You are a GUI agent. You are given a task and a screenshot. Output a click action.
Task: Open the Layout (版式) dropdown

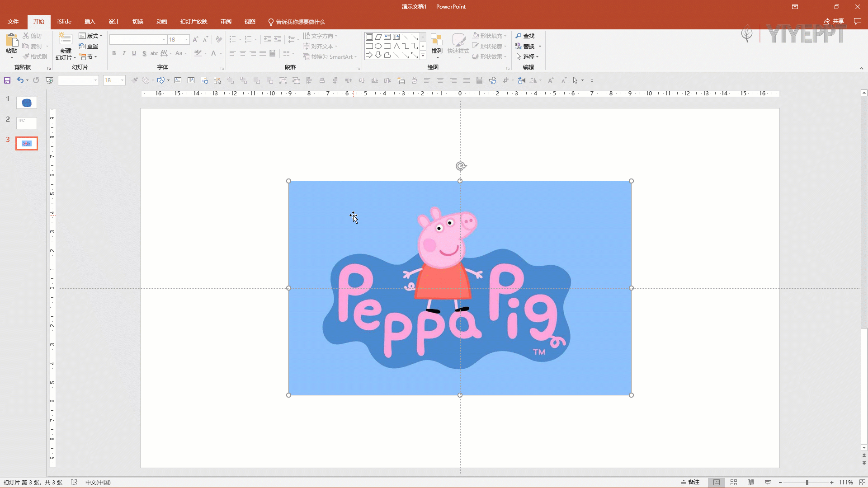90,36
